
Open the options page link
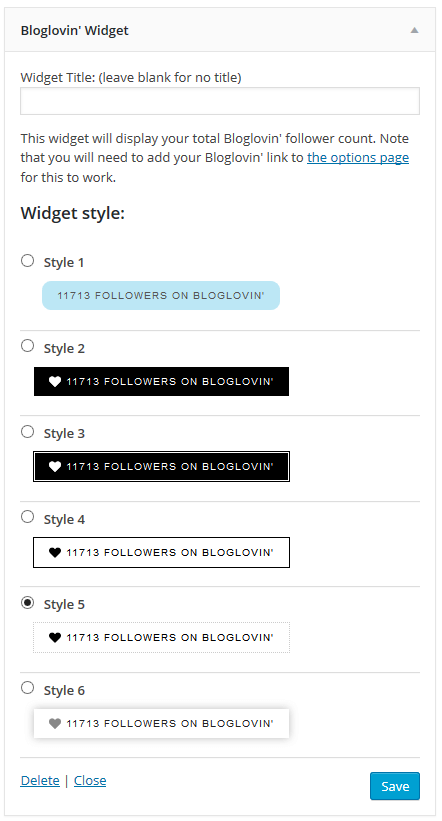pyautogui.click(x=358, y=158)
